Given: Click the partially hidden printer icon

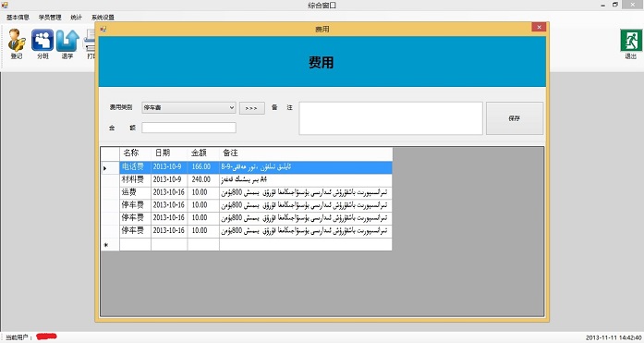Looking at the screenshot, I should click(x=89, y=41).
